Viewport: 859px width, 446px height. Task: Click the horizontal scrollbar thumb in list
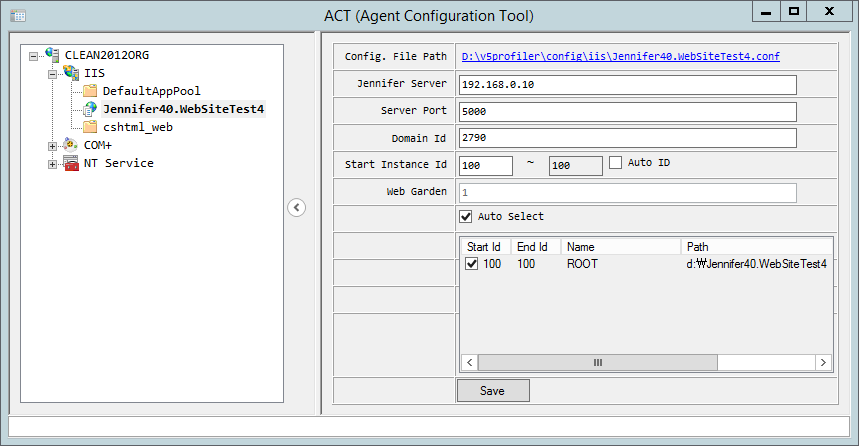coord(598,363)
